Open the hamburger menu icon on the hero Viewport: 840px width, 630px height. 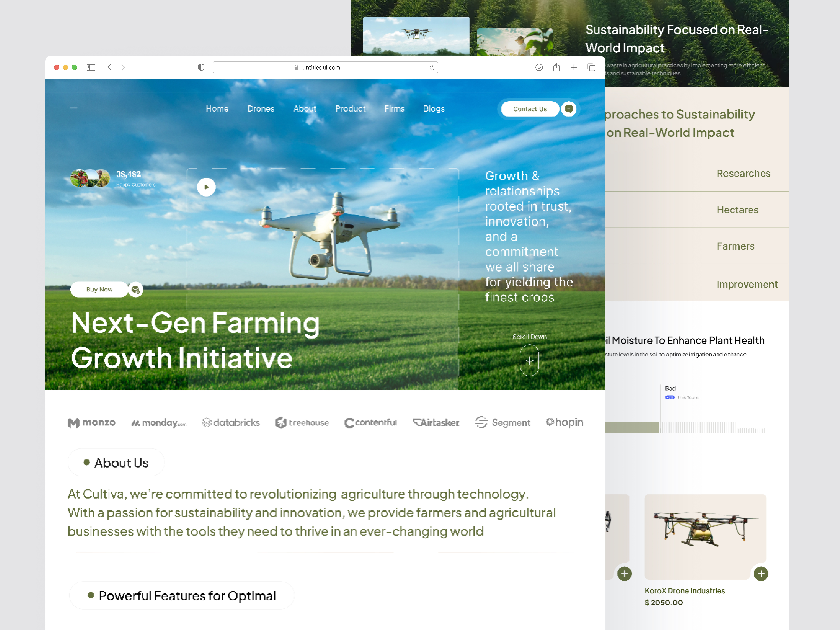(74, 109)
